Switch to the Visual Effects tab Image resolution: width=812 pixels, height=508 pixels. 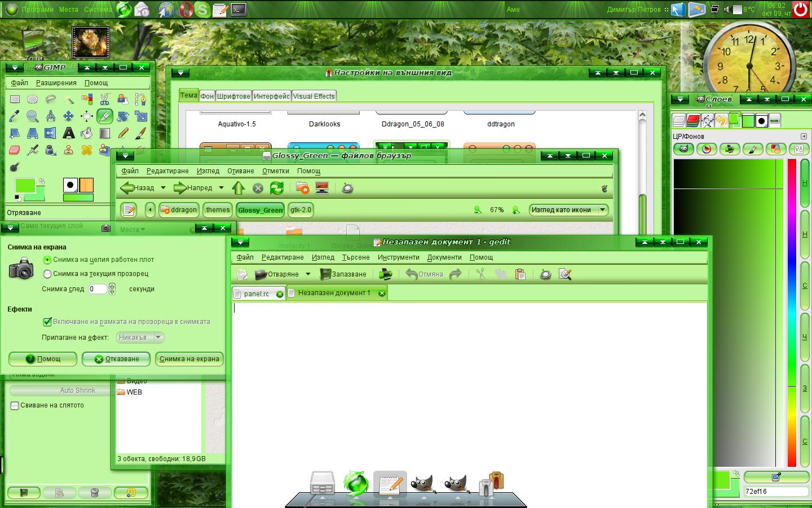point(314,97)
